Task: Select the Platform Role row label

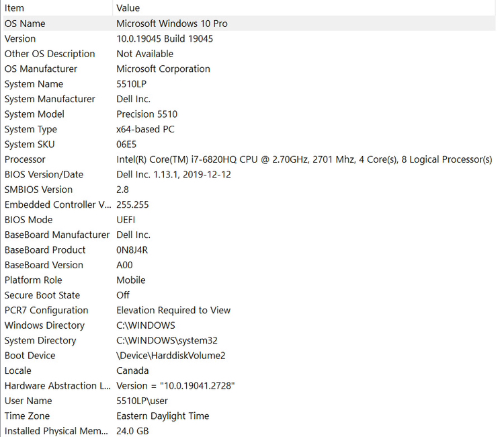Action: click(33, 280)
